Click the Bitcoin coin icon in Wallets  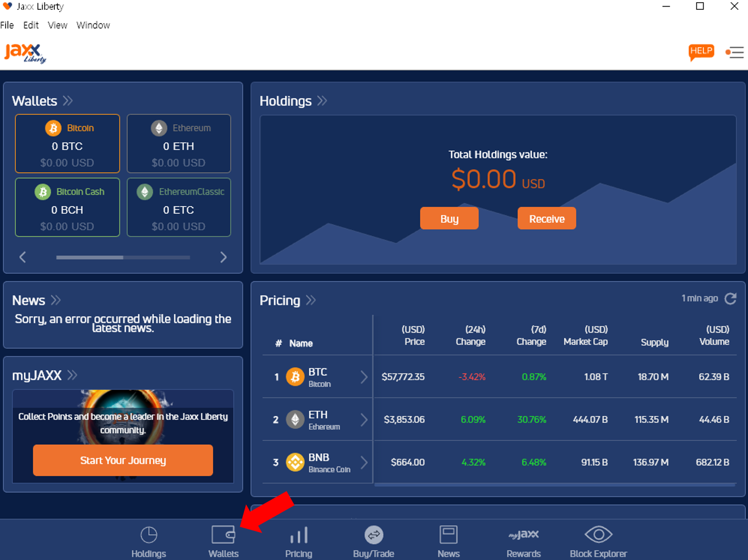tap(53, 128)
